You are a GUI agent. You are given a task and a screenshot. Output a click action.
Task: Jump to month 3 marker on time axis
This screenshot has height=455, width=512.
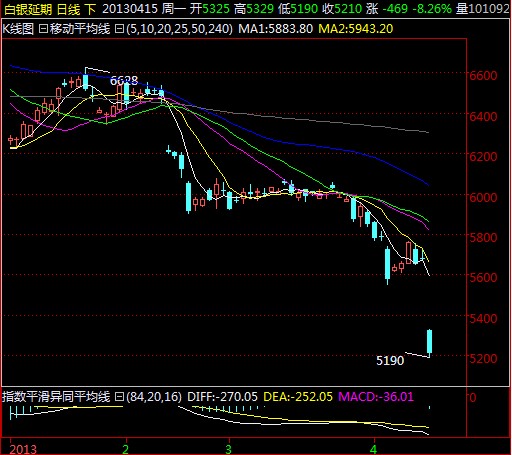(x=228, y=449)
